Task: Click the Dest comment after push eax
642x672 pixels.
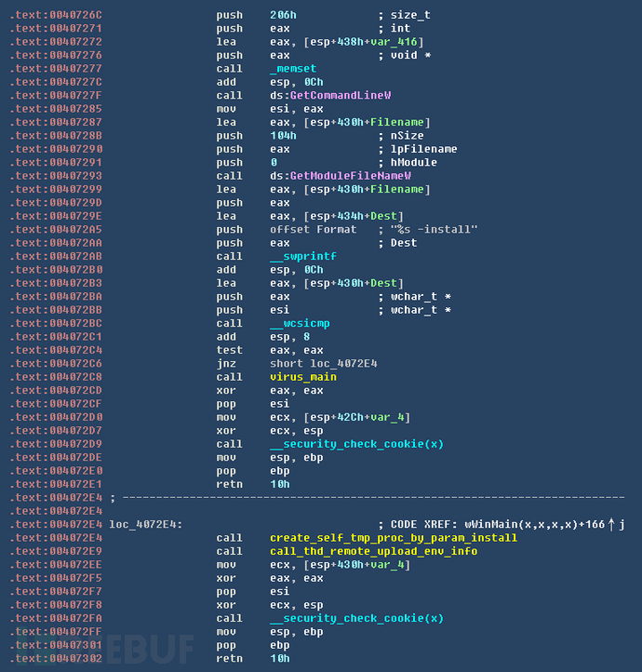Action: (404, 243)
